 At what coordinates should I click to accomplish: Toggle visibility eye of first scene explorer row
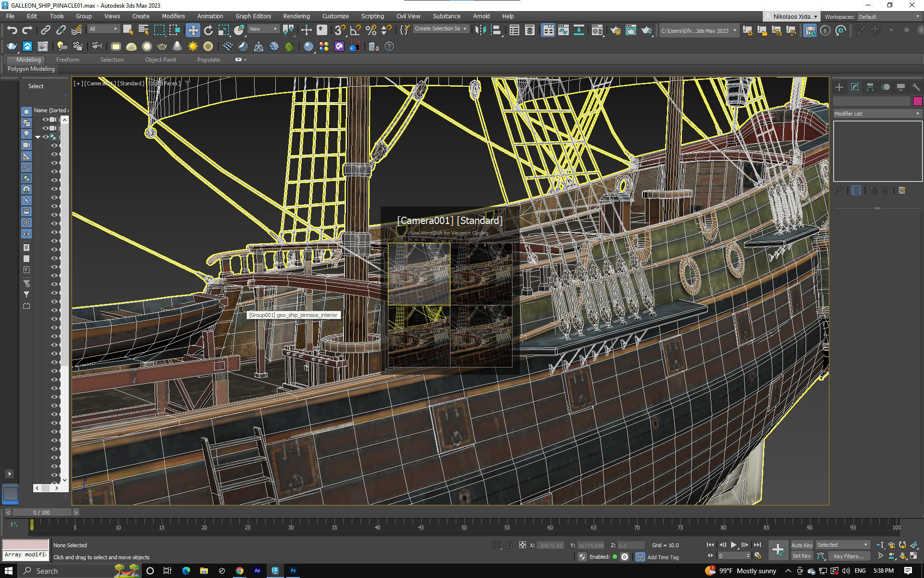pos(46,119)
